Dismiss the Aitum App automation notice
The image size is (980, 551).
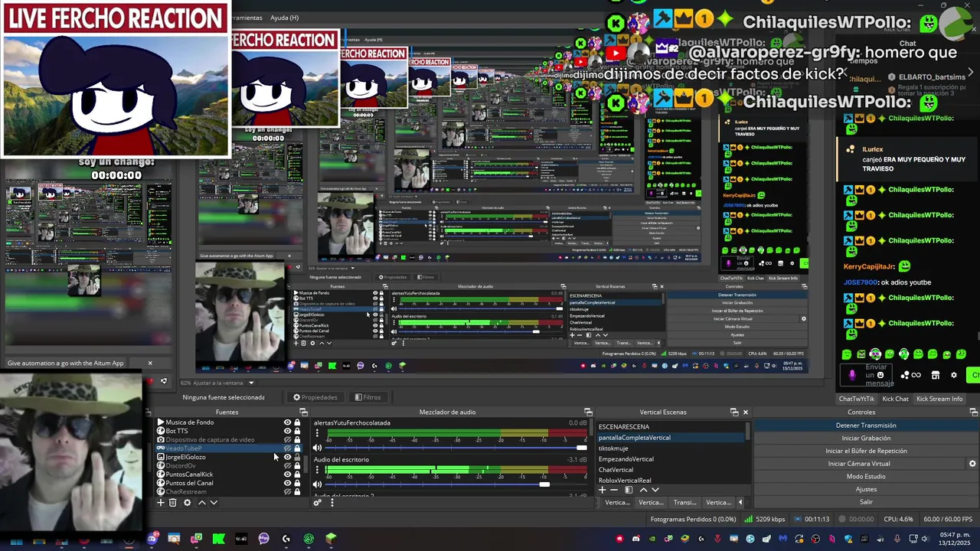[150, 364]
